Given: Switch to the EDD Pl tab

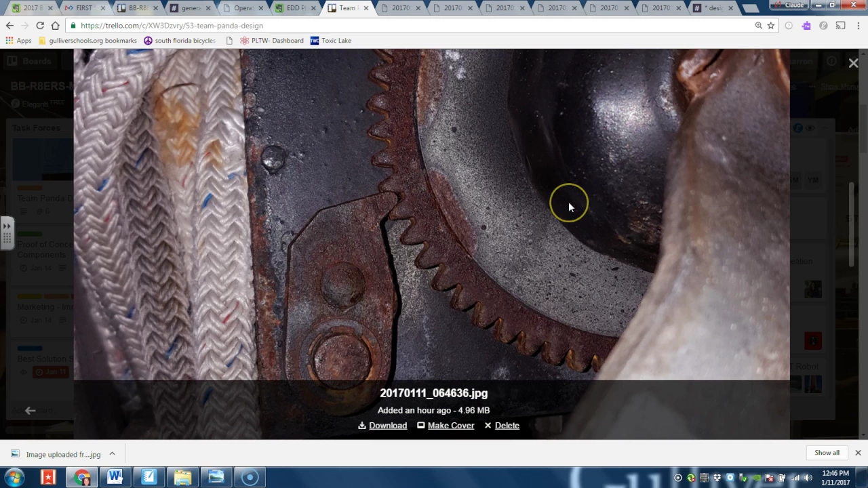Looking at the screenshot, I should click(x=295, y=8).
